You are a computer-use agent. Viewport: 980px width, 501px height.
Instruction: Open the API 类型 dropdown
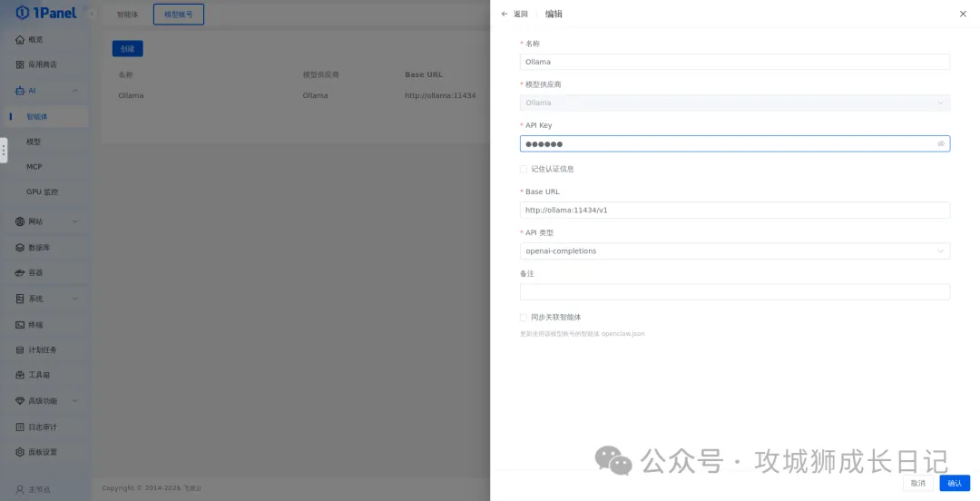point(734,251)
